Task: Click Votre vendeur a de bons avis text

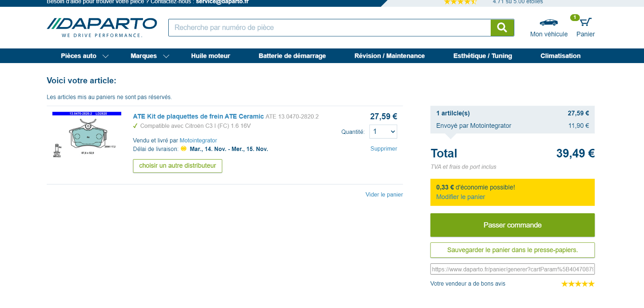Action: [468, 284]
